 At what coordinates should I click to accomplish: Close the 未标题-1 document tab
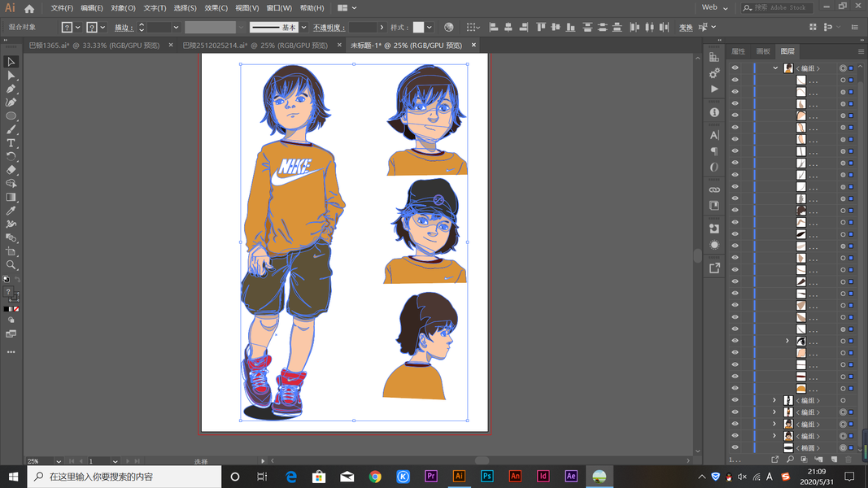click(473, 46)
